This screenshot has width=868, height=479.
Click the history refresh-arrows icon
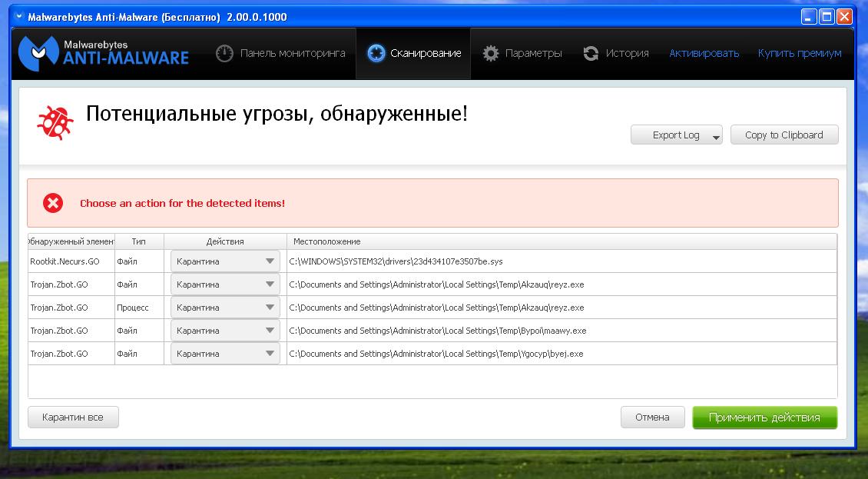591,53
